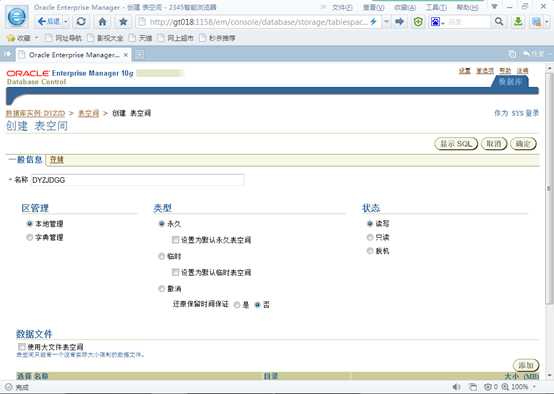554x394 pixels.
Task: Check 设置为默认永久表空间 checkbox
Action: pos(175,240)
